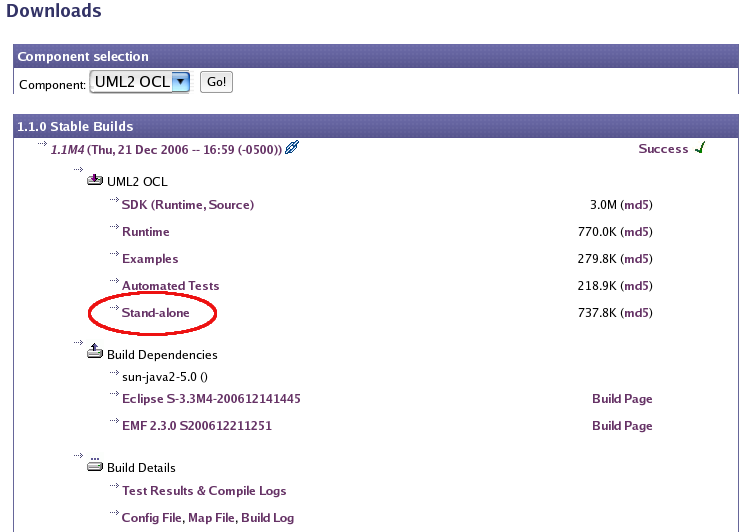Open md5 link for the 3.0M SDK
The height and width of the screenshot is (532, 751).
click(x=636, y=205)
